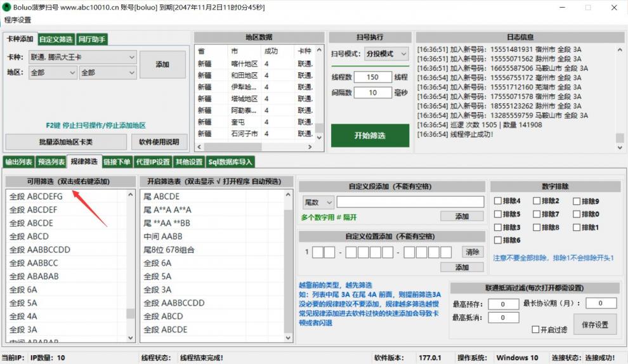Enable the 排除7 checkbox

(x=537, y=214)
